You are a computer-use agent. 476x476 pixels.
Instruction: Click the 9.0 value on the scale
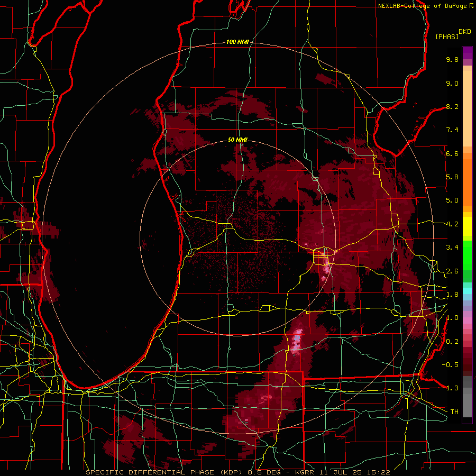point(452,83)
